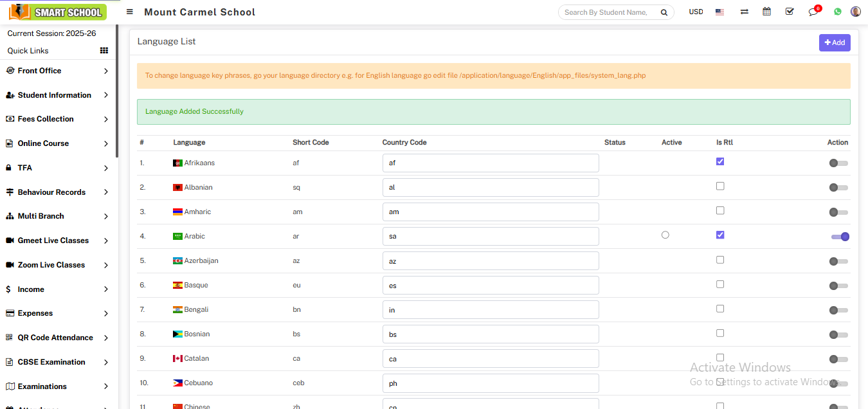The image size is (868, 409).
Task: Click the WhatsApp icon in header
Action: (x=837, y=12)
